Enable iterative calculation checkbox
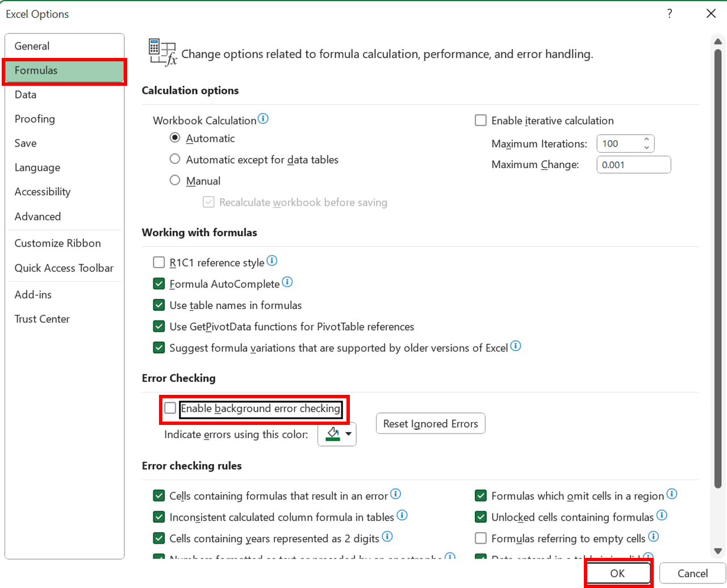The height and width of the screenshot is (588, 727). point(481,120)
